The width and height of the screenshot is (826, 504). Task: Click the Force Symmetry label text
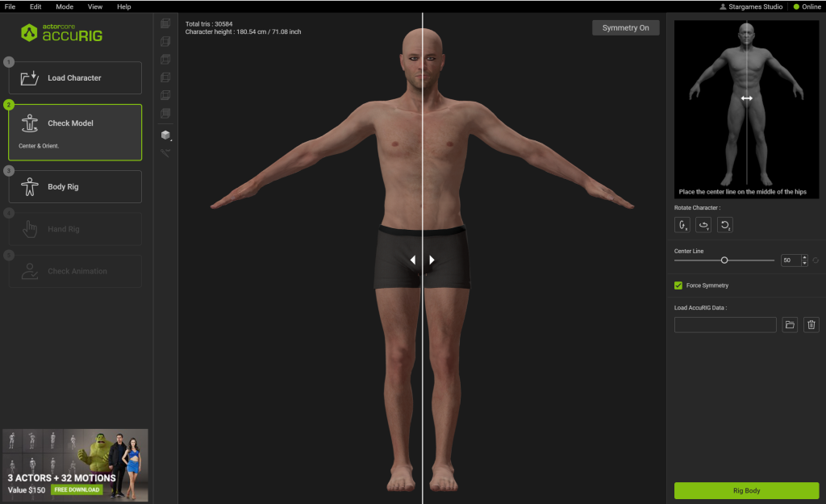click(x=707, y=285)
